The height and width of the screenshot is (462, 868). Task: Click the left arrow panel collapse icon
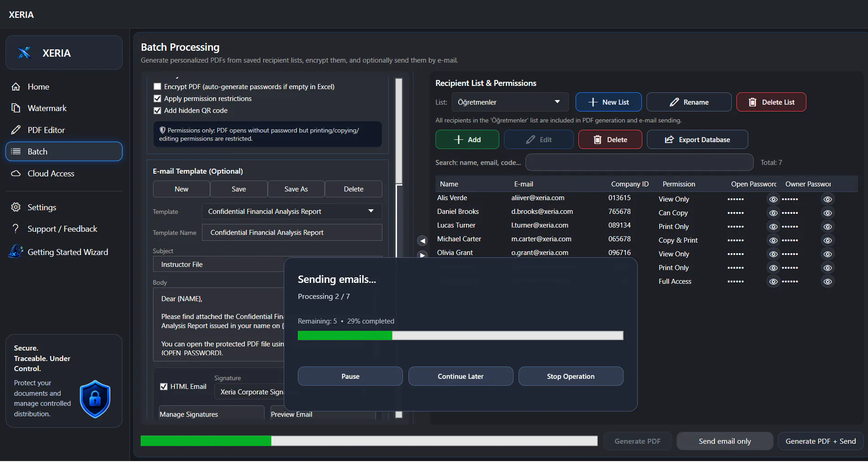coord(423,241)
